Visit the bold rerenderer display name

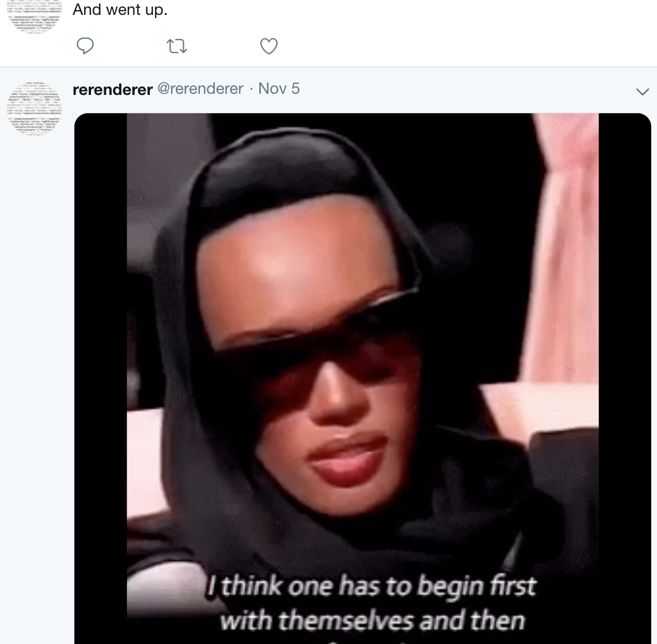112,89
